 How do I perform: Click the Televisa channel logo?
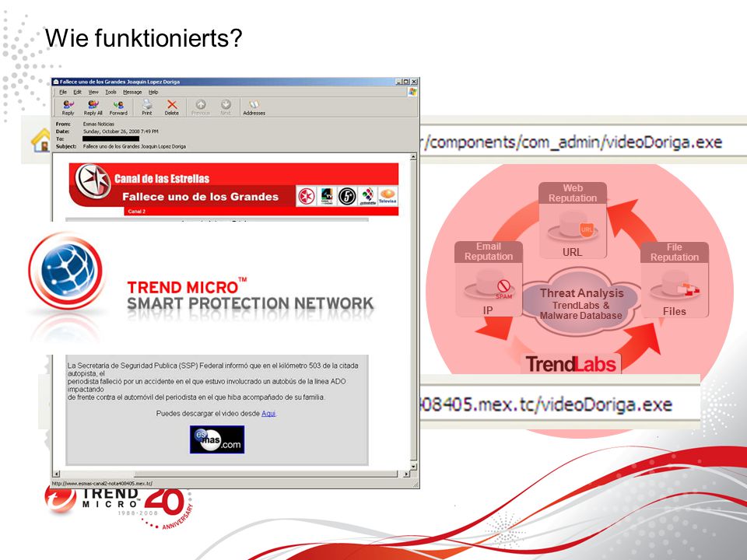coord(388,196)
